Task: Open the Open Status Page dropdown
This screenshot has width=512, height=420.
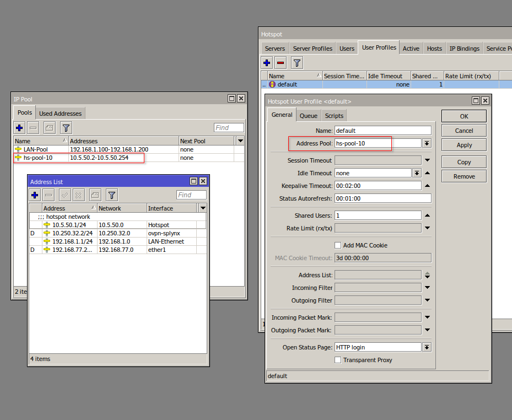Action: pos(427,347)
